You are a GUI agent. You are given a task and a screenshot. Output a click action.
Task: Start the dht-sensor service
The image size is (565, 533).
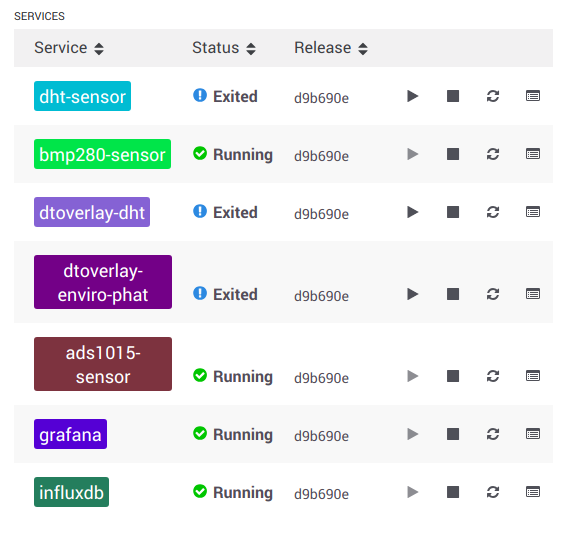[x=413, y=96]
